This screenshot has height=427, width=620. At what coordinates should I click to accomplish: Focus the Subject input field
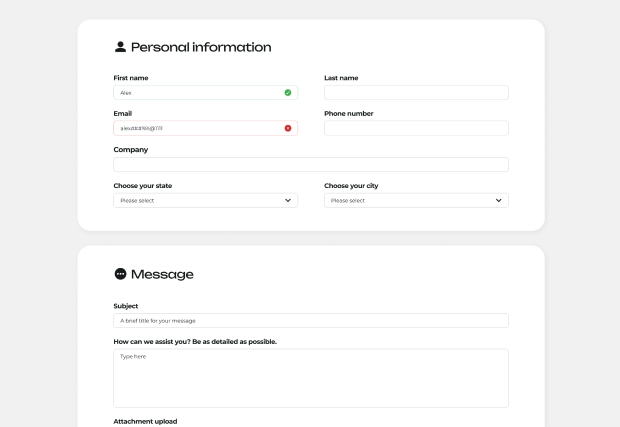[x=311, y=321]
